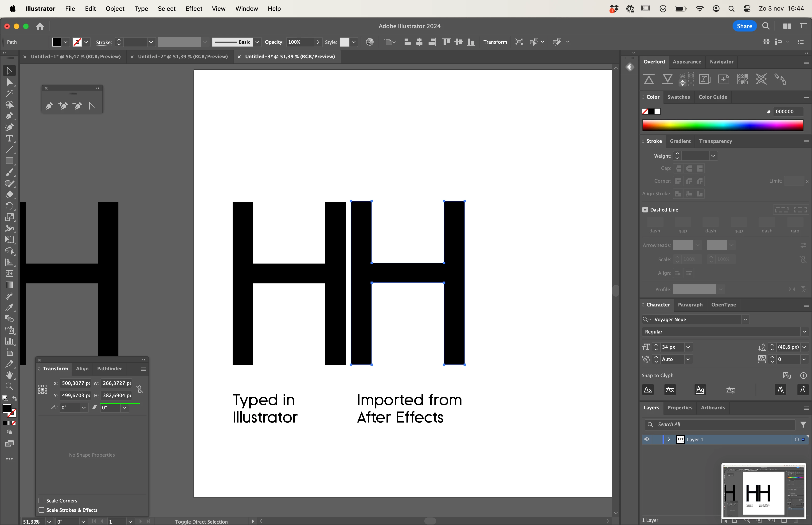Click the Share button
The image size is (812, 525).
click(744, 26)
